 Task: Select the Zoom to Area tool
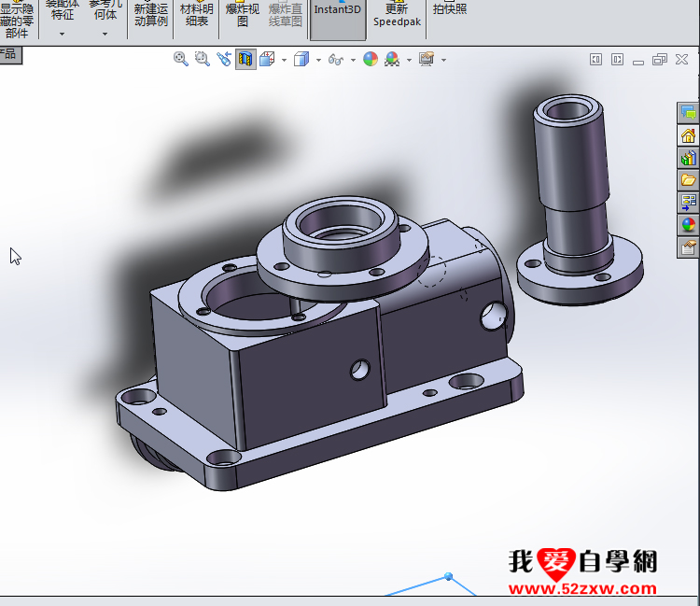pyautogui.click(x=202, y=59)
